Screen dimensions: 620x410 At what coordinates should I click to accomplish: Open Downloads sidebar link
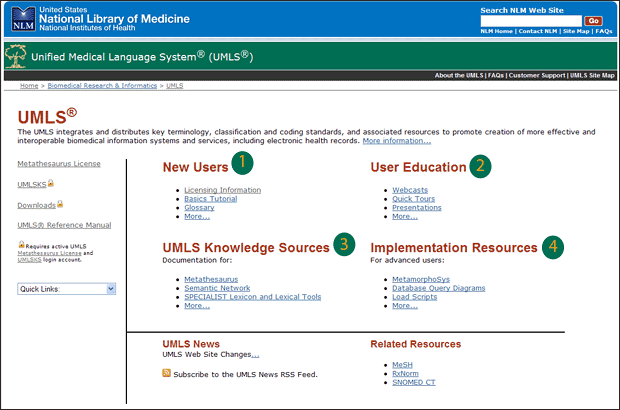pyautogui.click(x=36, y=206)
